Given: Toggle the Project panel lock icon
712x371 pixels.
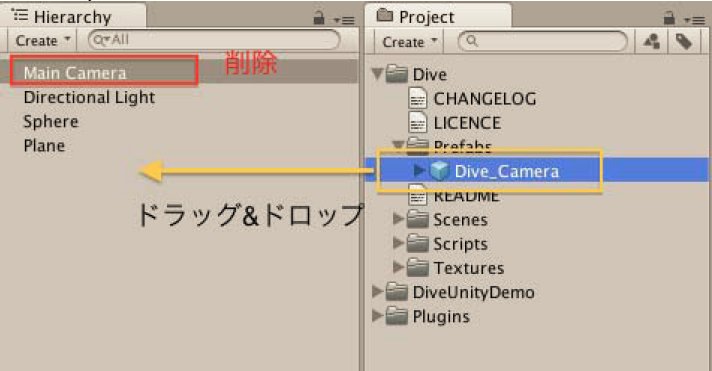Looking at the screenshot, I should 669,18.
